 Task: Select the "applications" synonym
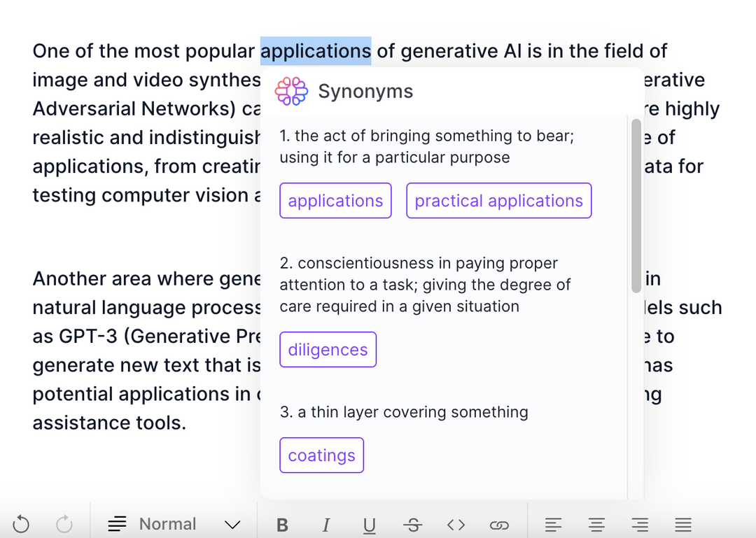click(335, 200)
